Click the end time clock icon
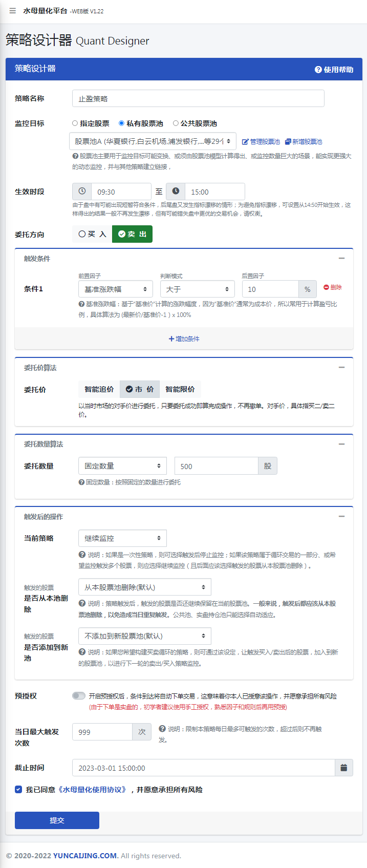 click(176, 192)
